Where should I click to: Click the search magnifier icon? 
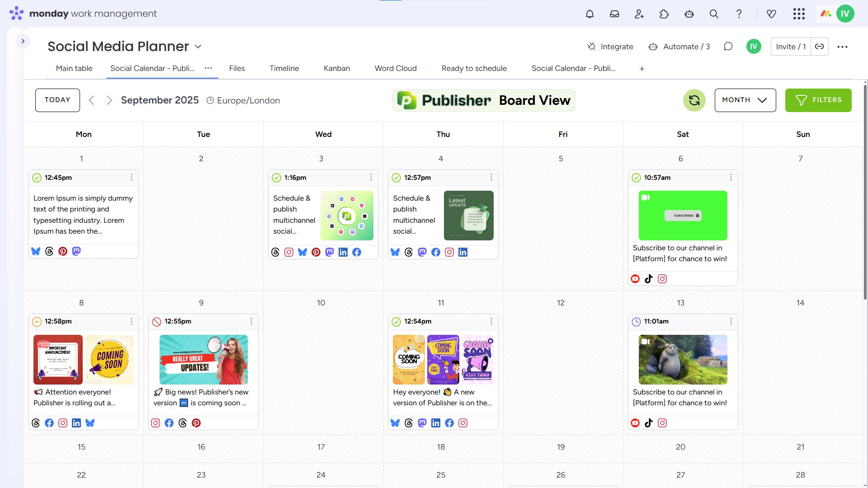pyautogui.click(x=714, y=14)
